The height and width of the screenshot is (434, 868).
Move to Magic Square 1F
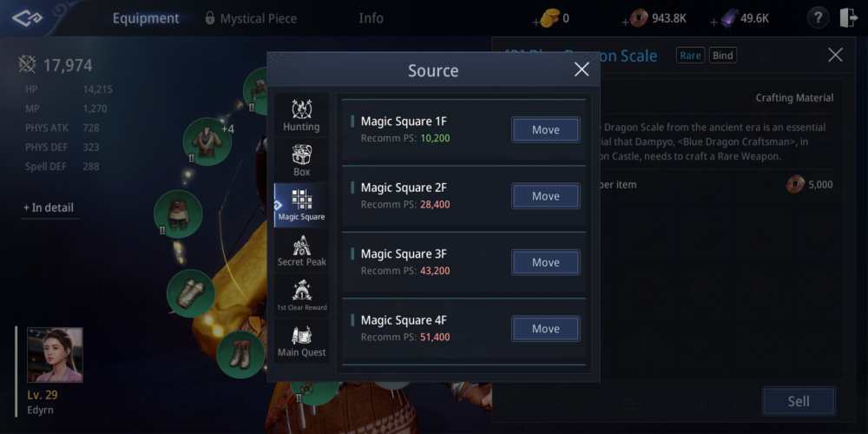[545, 129]
